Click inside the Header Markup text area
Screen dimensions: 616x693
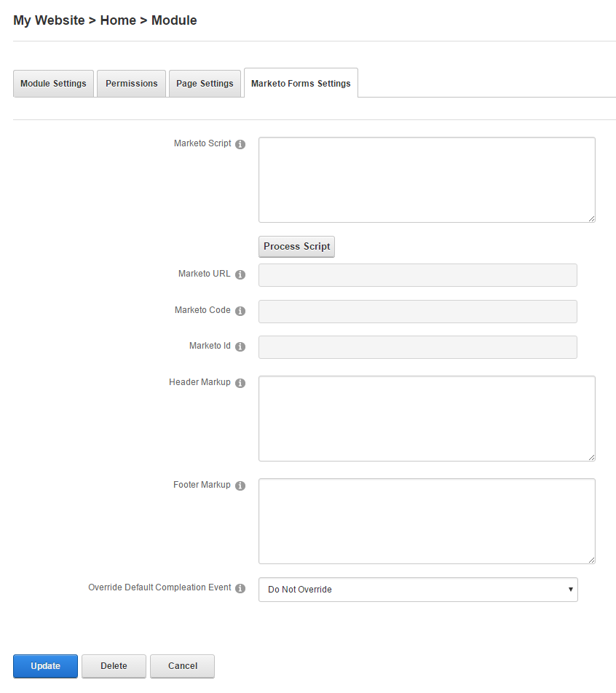(427, 419)
